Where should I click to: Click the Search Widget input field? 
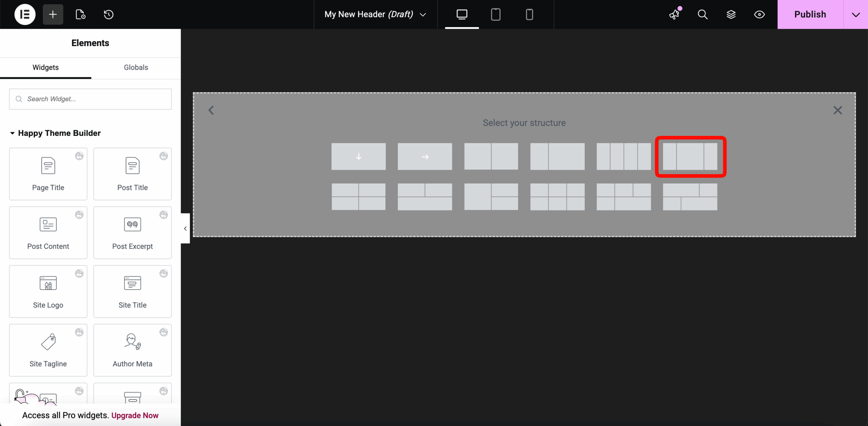(x=91, y=99)
